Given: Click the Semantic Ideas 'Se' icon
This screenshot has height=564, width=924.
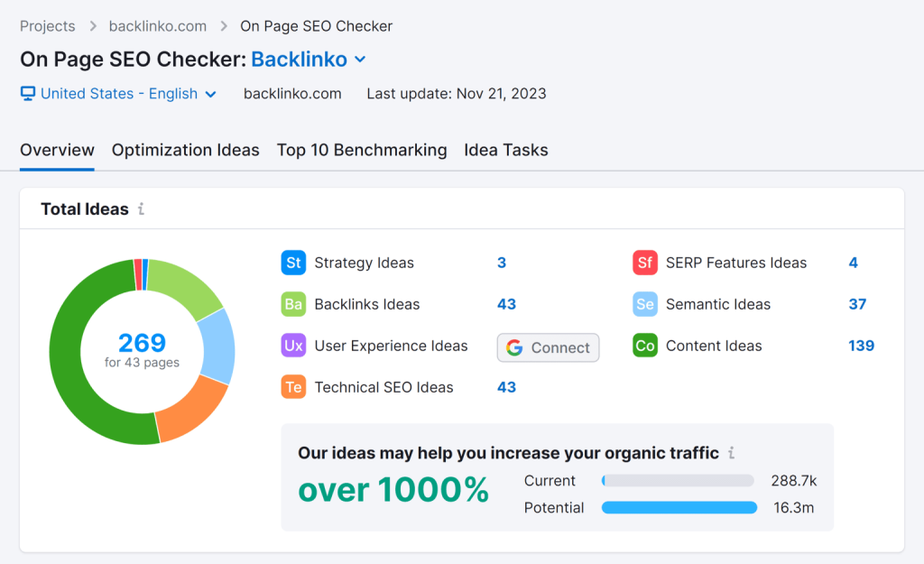Looking at the screenshot, I should click(x=644, y=305).
